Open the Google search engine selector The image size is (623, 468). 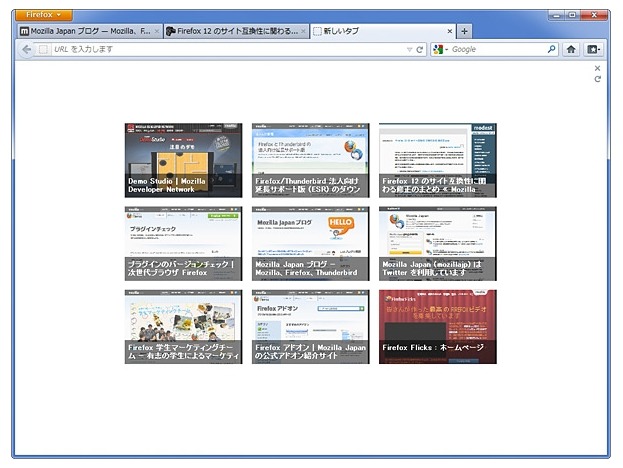440,49
